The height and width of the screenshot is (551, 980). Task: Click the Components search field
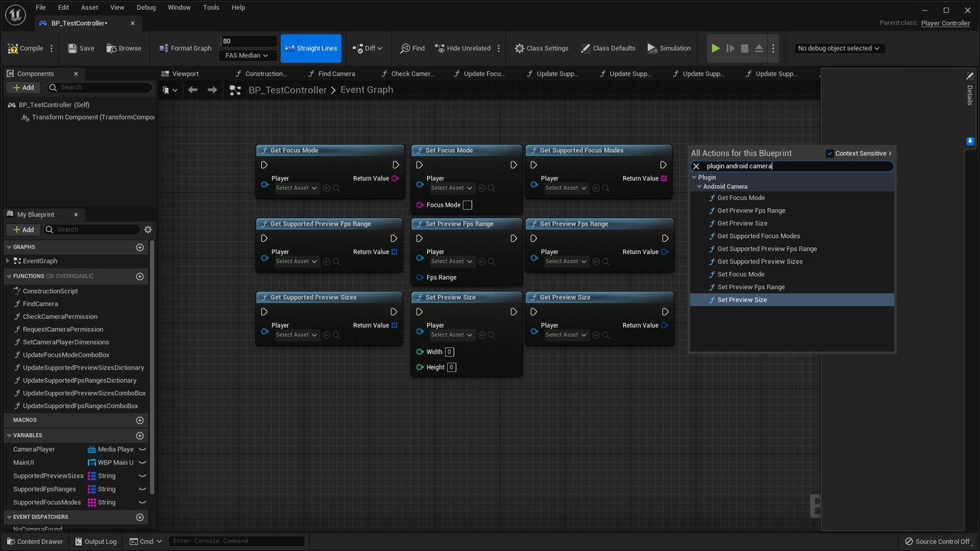(x=100, y=87)
